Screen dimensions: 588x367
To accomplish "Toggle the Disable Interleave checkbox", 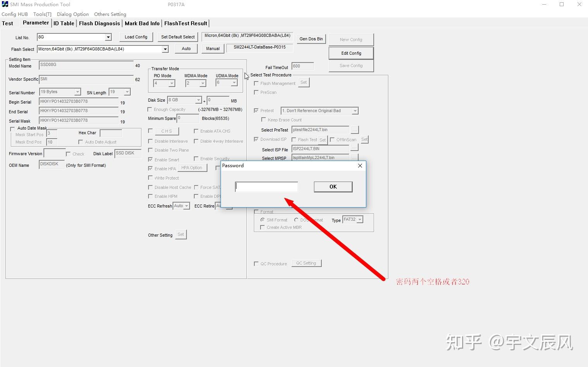I will (150, 141).
